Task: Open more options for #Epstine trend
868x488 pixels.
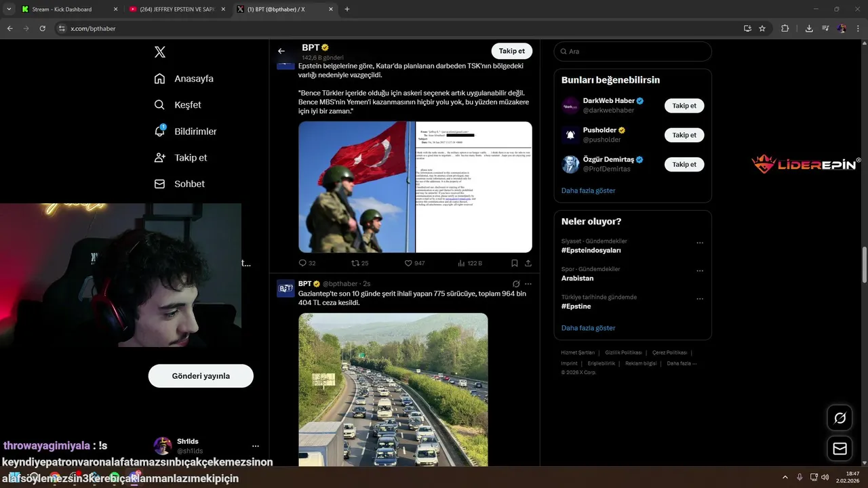Action: 700,298
